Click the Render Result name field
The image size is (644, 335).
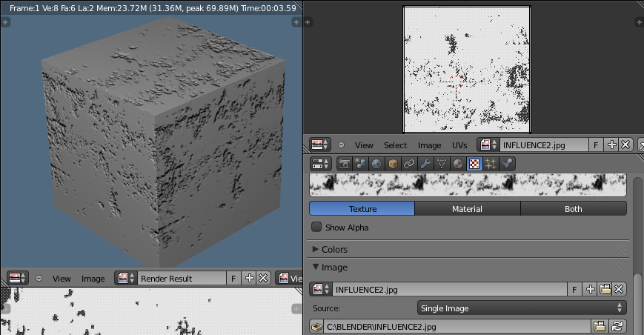tap(182, 279)
